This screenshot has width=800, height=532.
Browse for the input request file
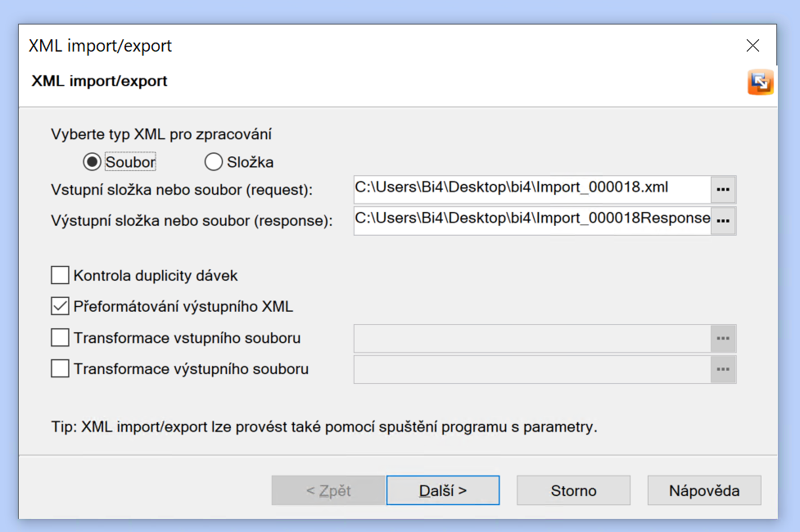(x=722, y=189)
